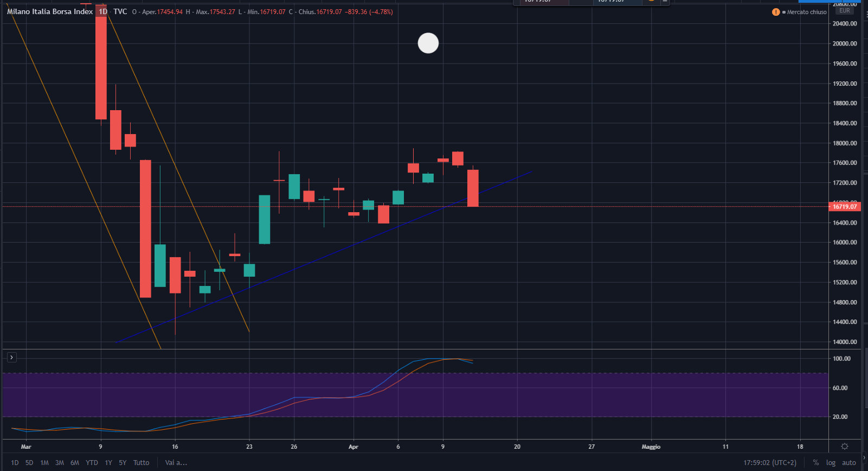Click the 20000.00 price axis label
Screen dimensions: 868x471
click(x=845, y=43)
